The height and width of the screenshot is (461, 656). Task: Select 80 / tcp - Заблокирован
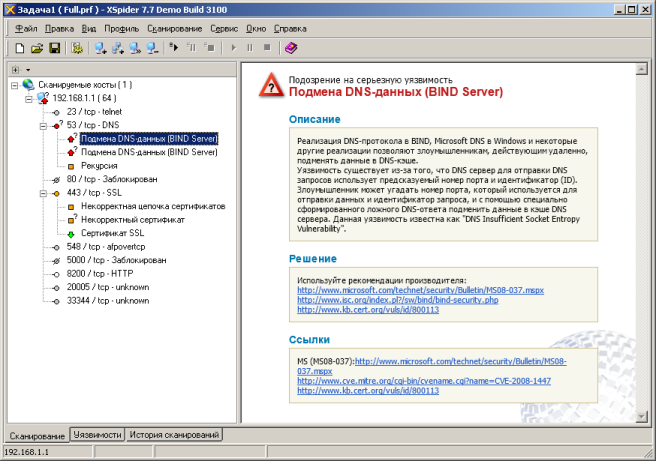[112, 179]
